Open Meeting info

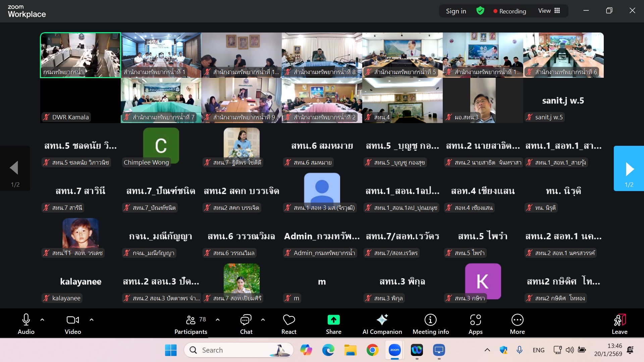[x=430, y=320]
